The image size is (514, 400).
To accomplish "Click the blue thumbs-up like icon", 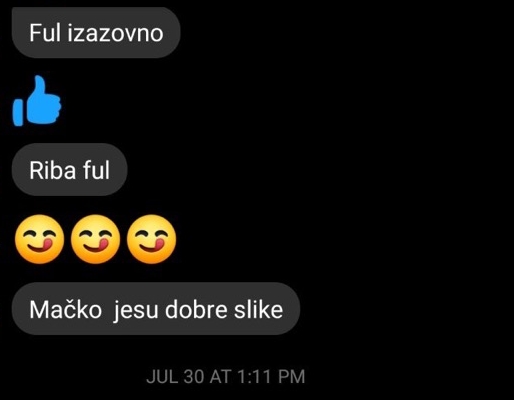I will pyautogui.click(x=37, y=101).
